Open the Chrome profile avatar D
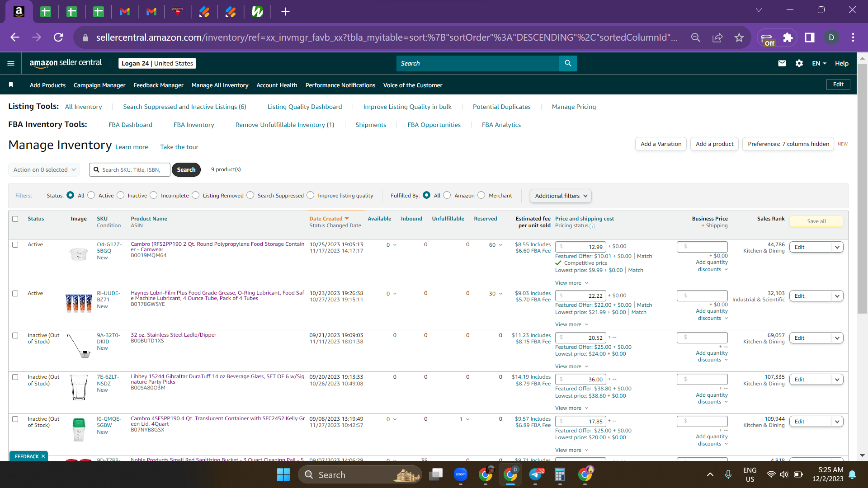Viewport: 868px width, 488px height. [831, 38]
